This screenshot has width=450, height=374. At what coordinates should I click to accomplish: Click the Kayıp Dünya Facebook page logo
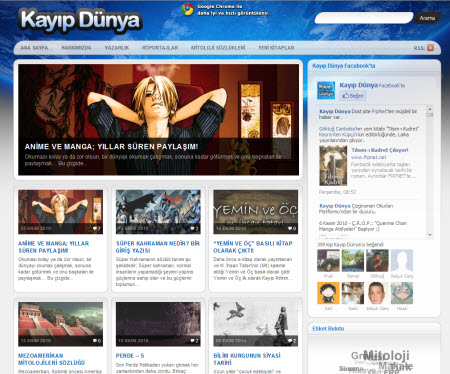coord(326,90)
